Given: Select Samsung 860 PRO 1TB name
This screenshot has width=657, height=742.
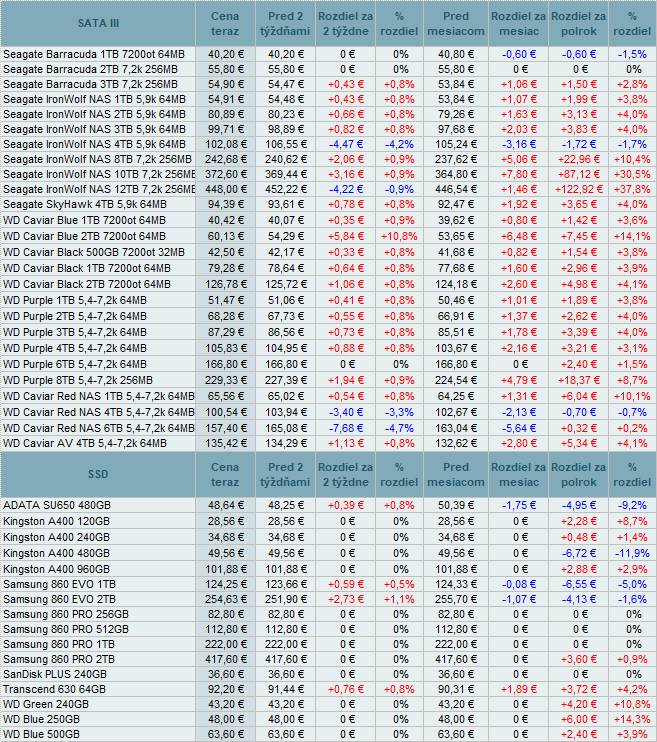Looking at the screenshot, I should [59, 645].
